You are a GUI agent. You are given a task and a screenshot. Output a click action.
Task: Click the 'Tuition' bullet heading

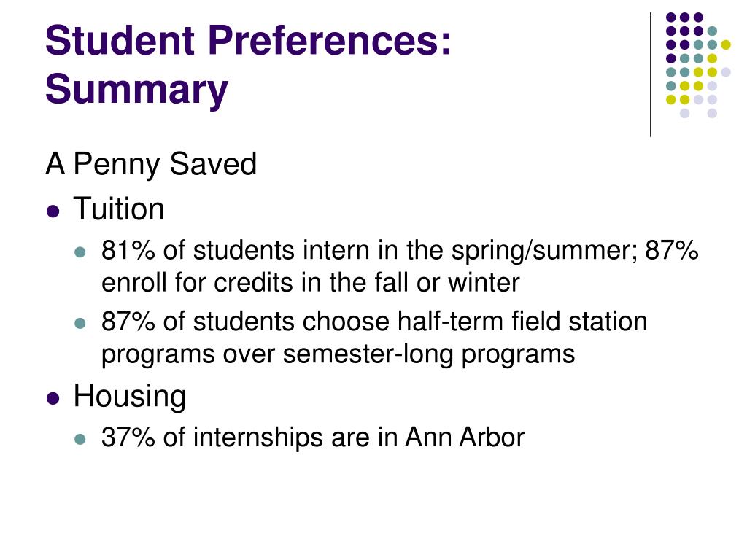119,209
